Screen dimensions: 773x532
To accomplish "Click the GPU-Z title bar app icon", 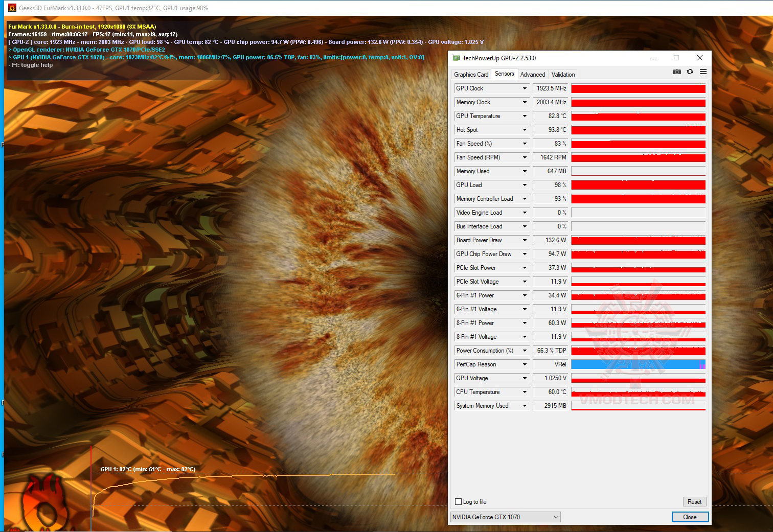I will point(456,58).
